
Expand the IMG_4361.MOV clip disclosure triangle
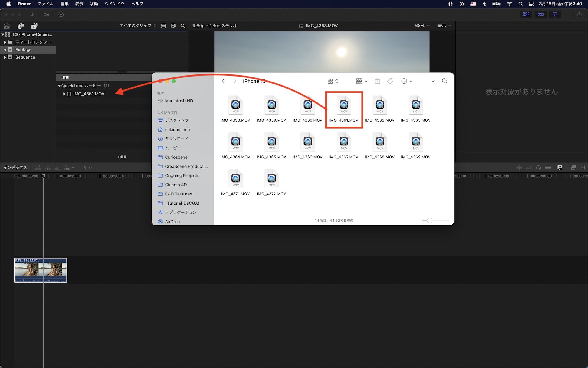point(64,94)
